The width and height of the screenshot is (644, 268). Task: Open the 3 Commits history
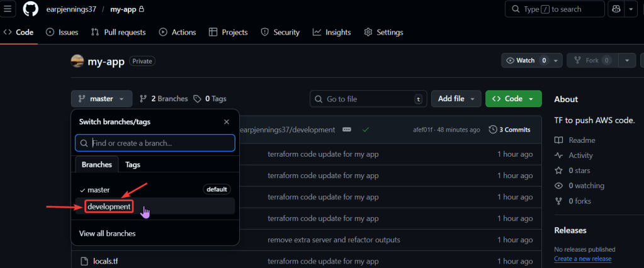tap(510, 130)
